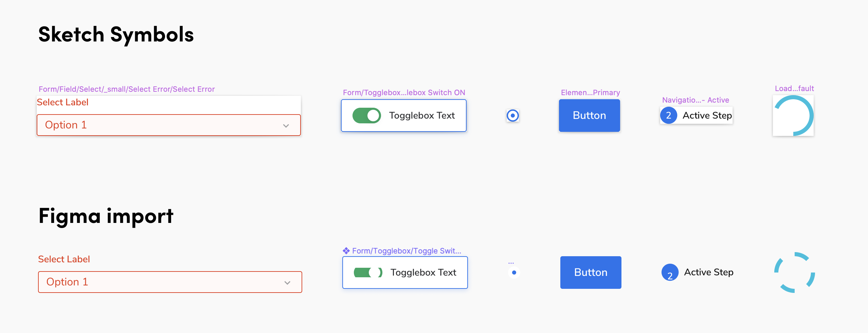Click the Form/Togglebox/Toggle Swit... component label
Viewport: 868px width, 333px height.
pos(406,251)
